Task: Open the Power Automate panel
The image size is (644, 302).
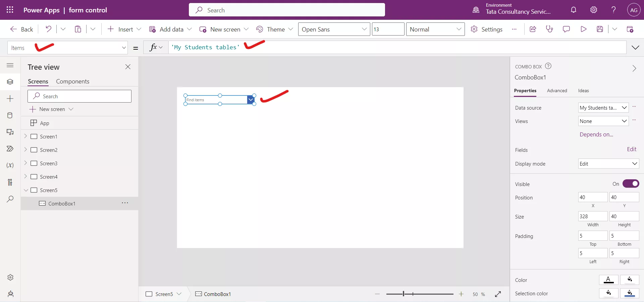Action: (x=10, y=149)
